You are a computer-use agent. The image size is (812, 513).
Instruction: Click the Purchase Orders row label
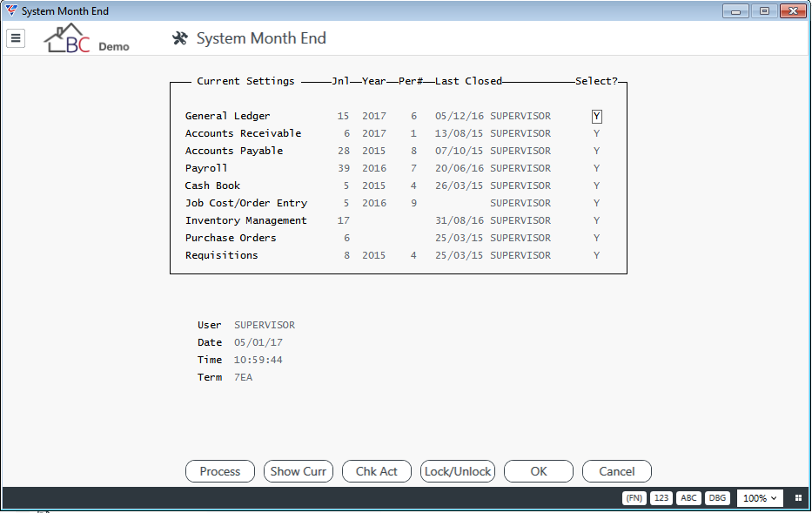point(231,238)
